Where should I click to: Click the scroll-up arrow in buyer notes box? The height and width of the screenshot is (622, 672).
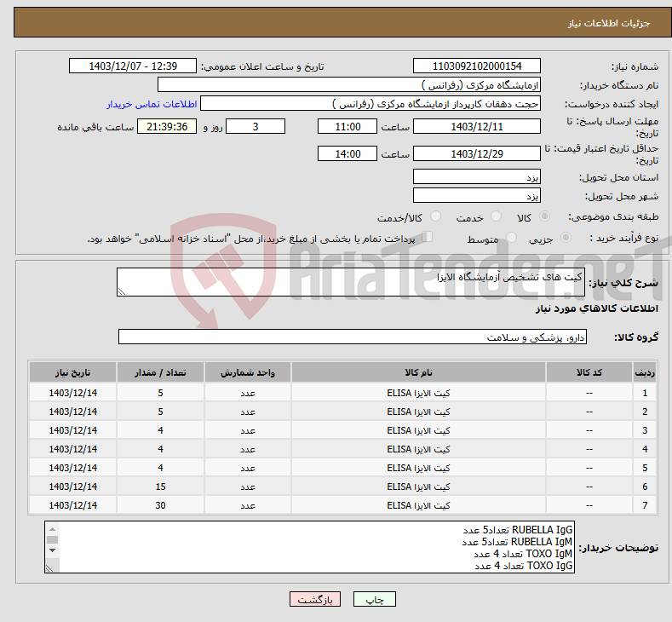[x=52, y=528]
